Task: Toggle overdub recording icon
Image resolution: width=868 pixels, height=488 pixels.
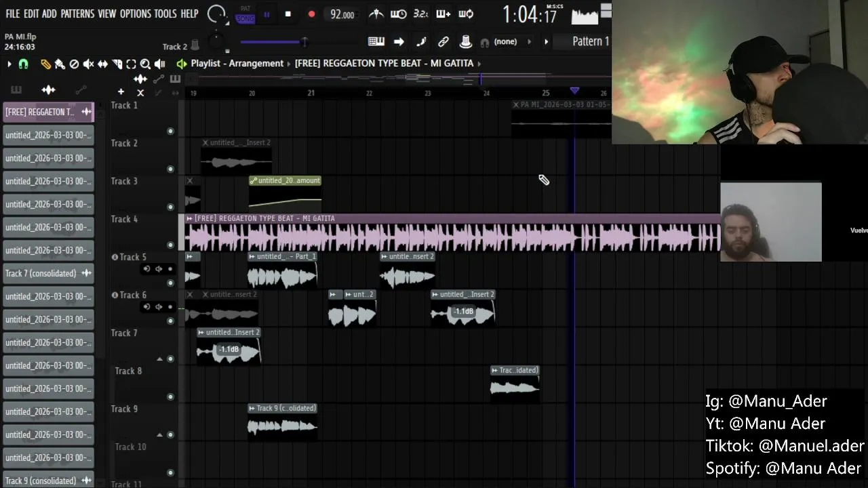Action: tap(443, 14)
